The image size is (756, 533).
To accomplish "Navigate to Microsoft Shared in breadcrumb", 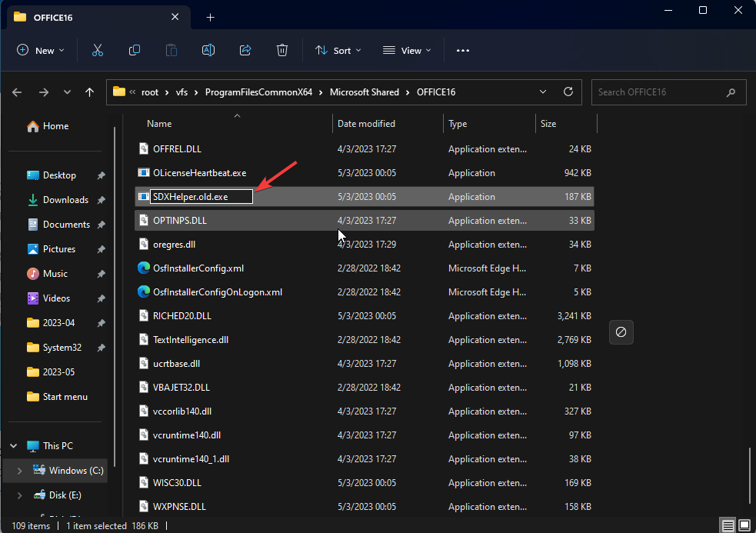I will pyautogui.click(x=365, y=92).
